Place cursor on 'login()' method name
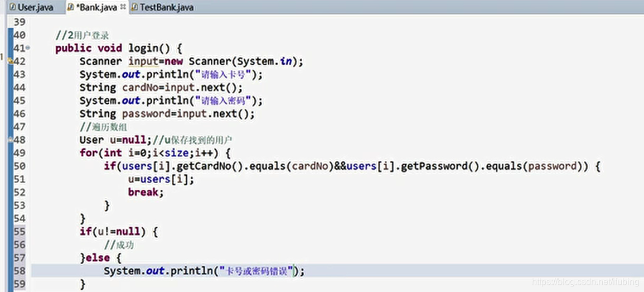Screen dimensions: 644x292 149,48
